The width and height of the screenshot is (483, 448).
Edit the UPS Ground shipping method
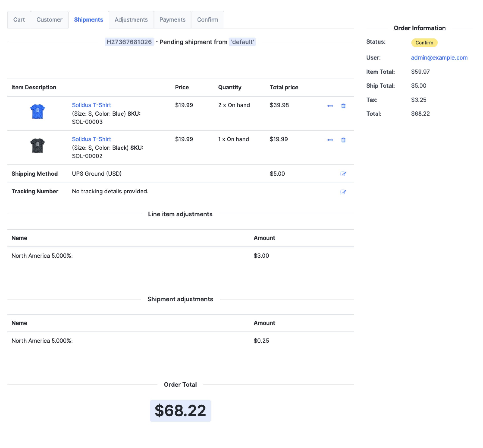[343, 174]
